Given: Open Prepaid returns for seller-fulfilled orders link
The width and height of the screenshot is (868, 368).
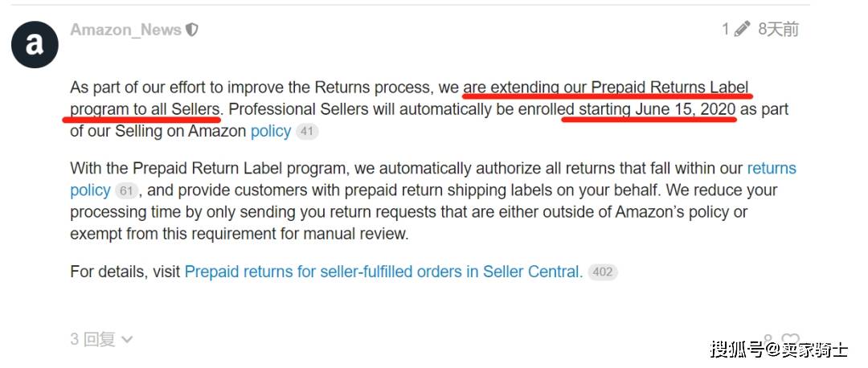Looking at the screenshot, I should point(383,272).
